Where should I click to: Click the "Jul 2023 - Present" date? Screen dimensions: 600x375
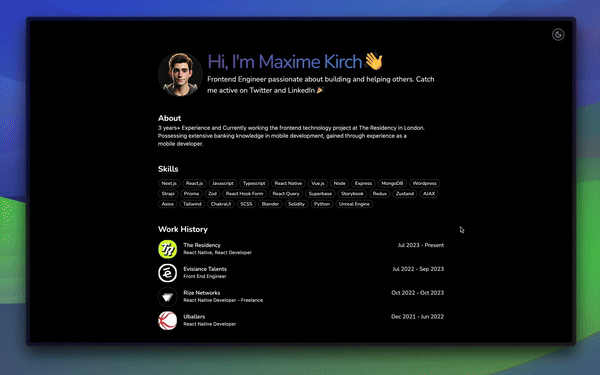click(x=421, y=245)
